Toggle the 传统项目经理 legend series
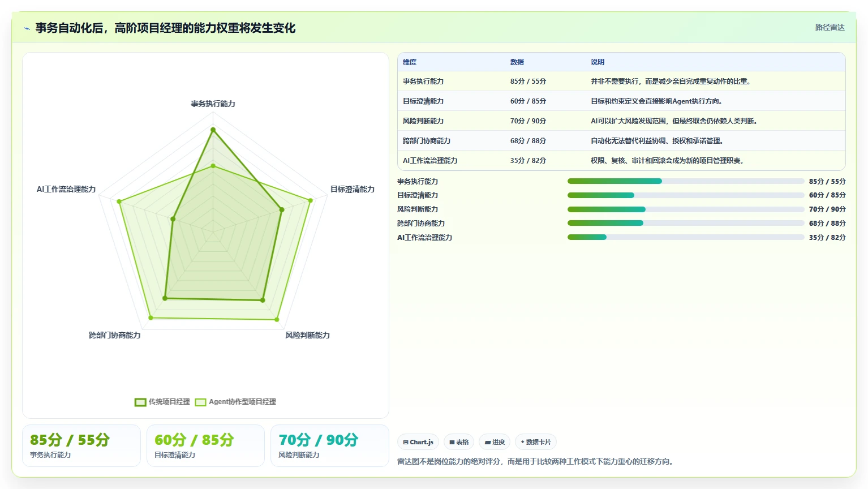 (162, 402)
